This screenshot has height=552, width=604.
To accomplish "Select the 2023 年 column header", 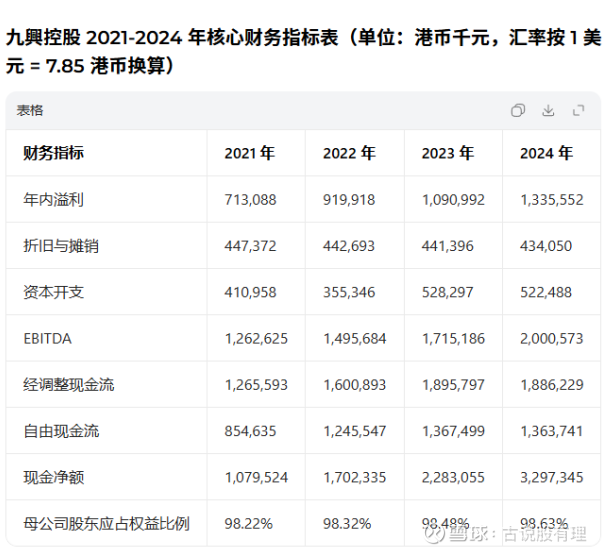I will [447, 153].
